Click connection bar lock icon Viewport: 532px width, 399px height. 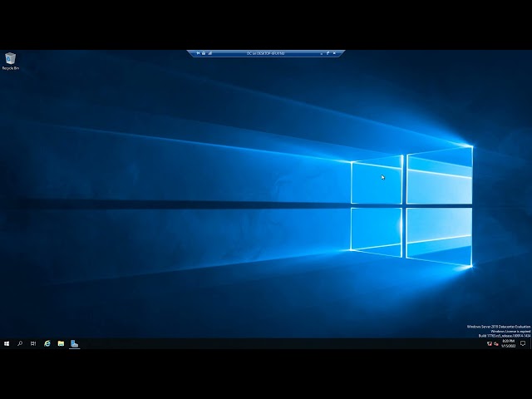(204, 53)
